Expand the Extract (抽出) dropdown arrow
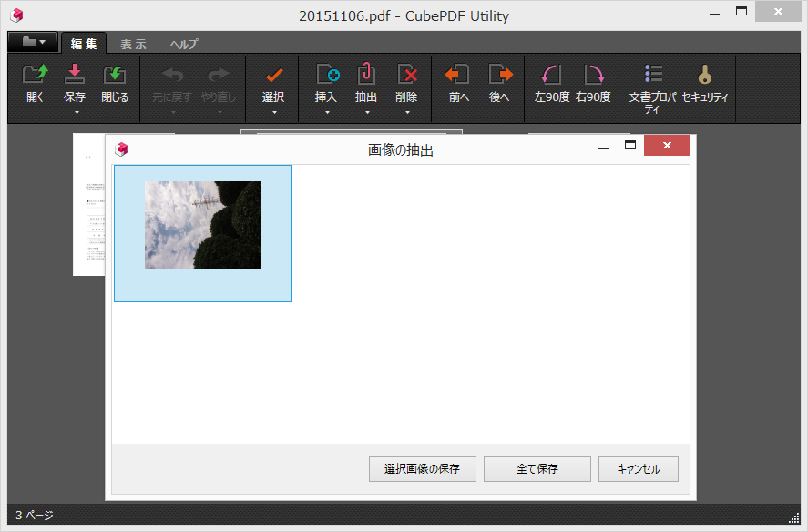 (x=367, y=112)
